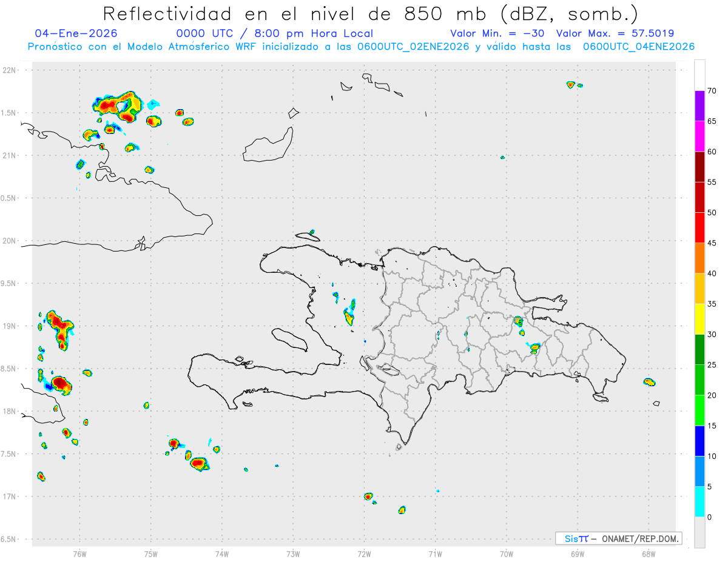Select the maroon 55–60 dBZ colorbar segment
Viewport: 728px width, 562px height.
coord(699,167)
